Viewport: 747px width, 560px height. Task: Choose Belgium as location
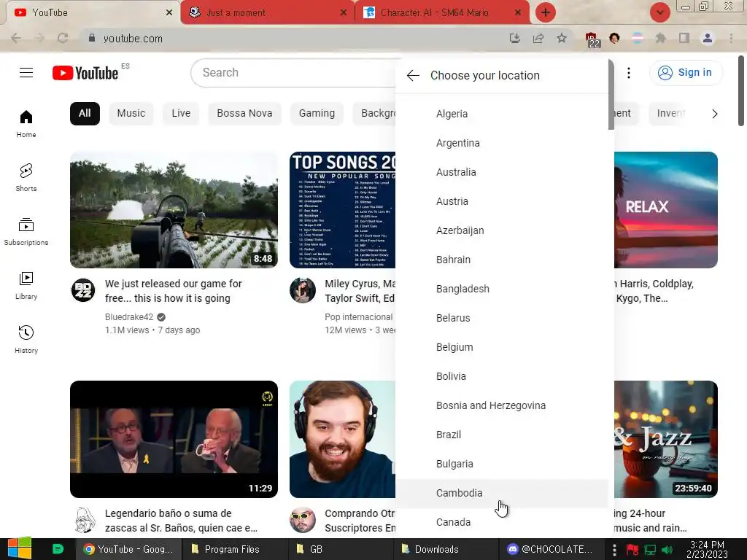coord(502,347)
